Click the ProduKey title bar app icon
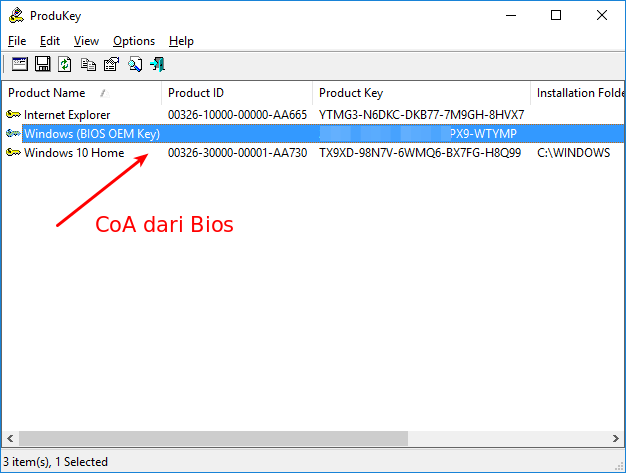Screen dimensions: 626x473 16,16
